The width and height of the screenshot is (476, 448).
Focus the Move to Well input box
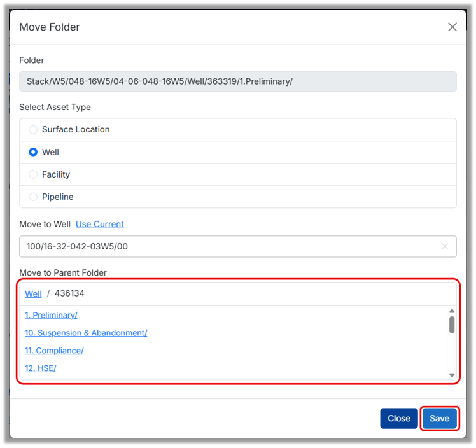(x=229, y=246)
